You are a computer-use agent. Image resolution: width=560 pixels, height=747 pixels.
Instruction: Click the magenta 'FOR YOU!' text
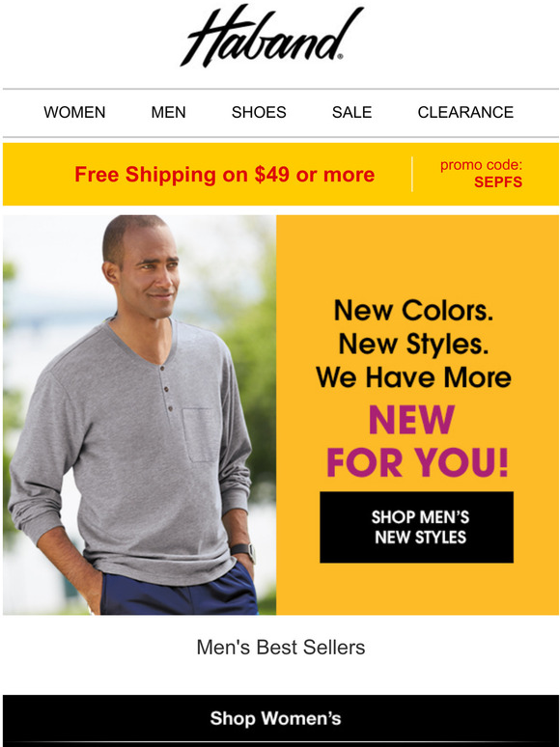pyautogui.click(x=417, y=462)
